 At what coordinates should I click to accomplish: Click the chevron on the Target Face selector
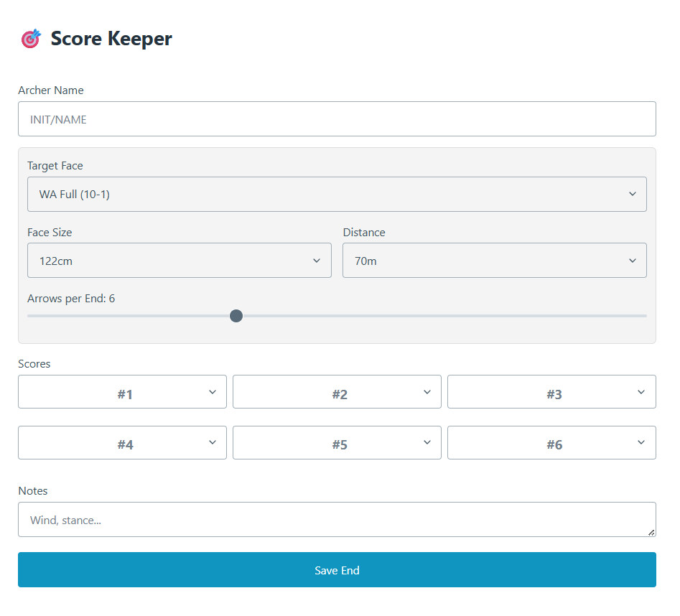(x=633, y=194)
